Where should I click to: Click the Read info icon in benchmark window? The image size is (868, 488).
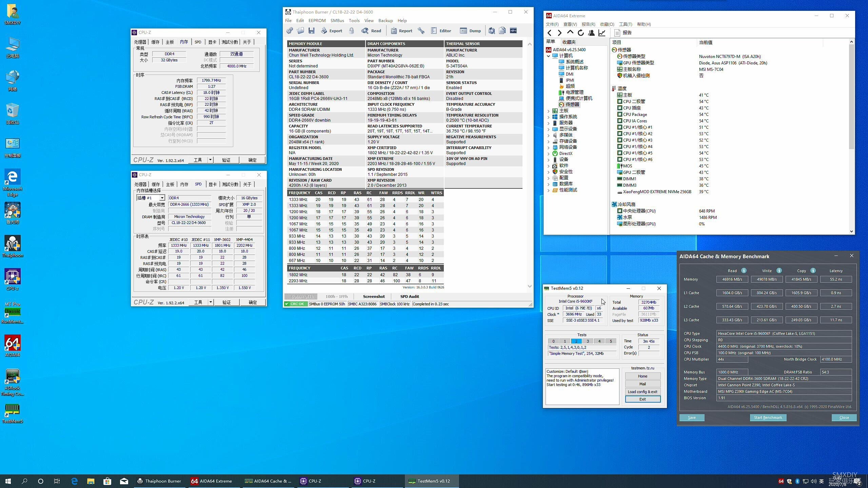(x=744, y=270)
